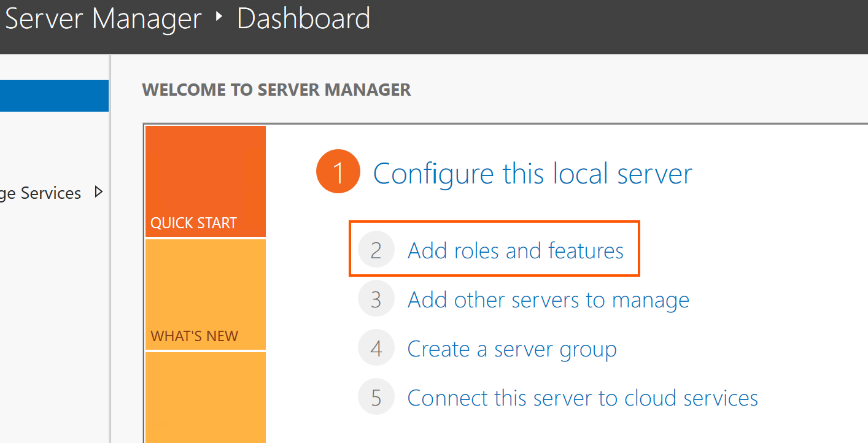Open Configure this local server
Screen dimensions: 868x443
pyautogui.click(x=532, y=173)
